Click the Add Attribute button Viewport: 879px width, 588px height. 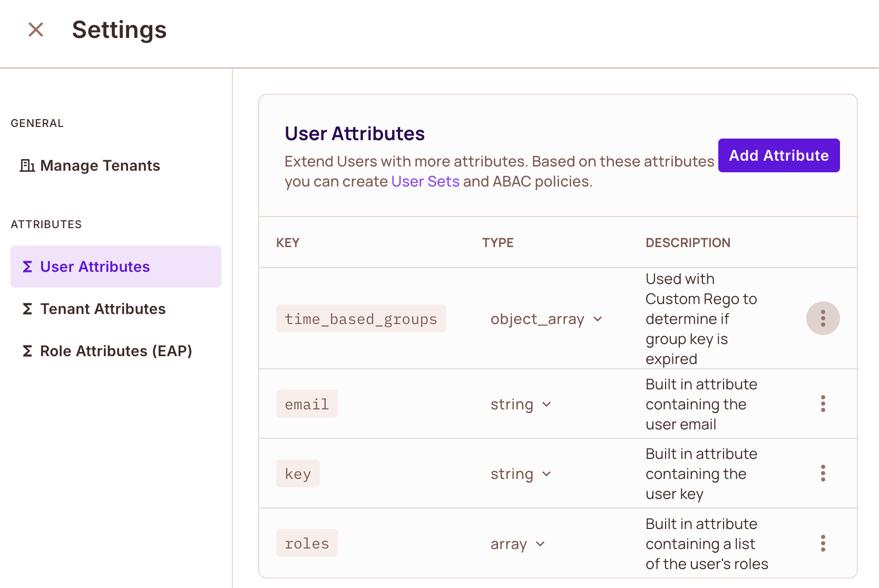pos(778,155)
